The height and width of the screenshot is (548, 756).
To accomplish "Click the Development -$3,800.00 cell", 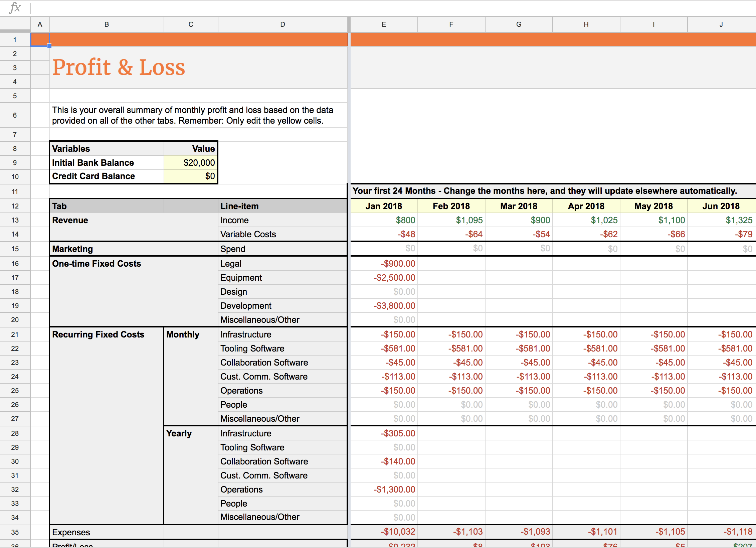I will point(384,306).
